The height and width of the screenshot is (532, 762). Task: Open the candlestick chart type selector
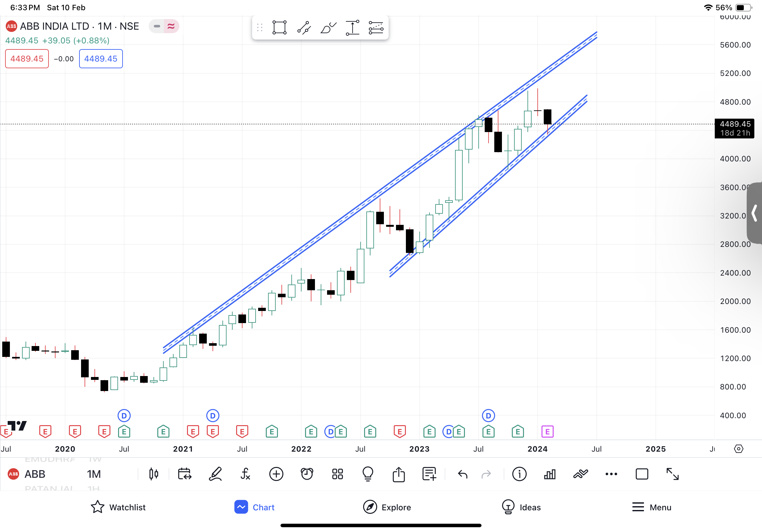(154, 474)
